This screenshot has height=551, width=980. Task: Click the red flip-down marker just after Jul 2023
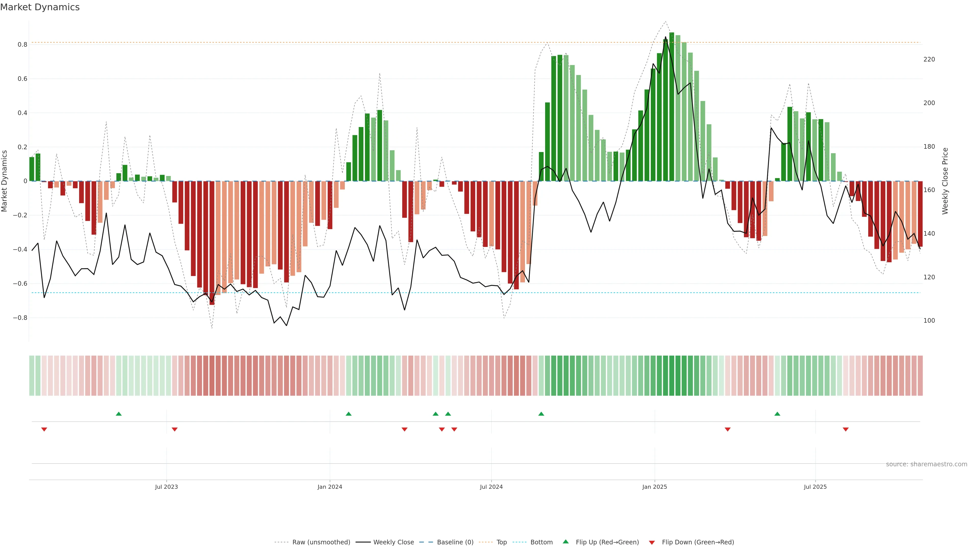(x=175, y=429)
